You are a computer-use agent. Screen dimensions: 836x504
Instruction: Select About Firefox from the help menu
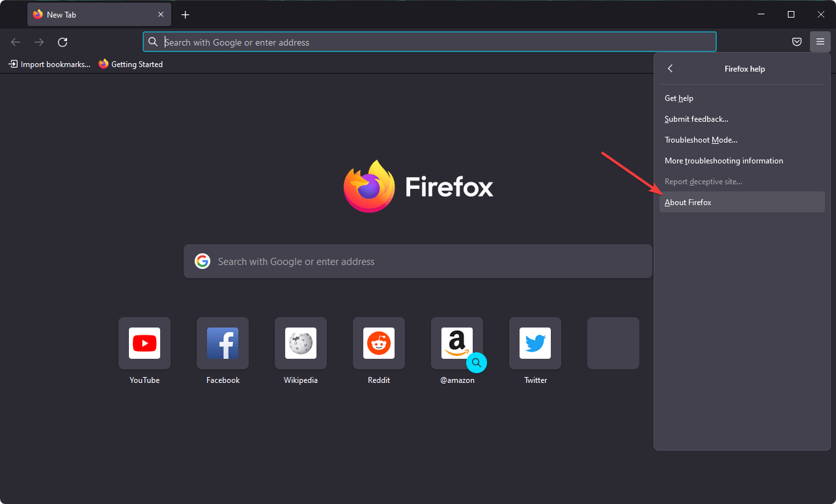(688, 202)
